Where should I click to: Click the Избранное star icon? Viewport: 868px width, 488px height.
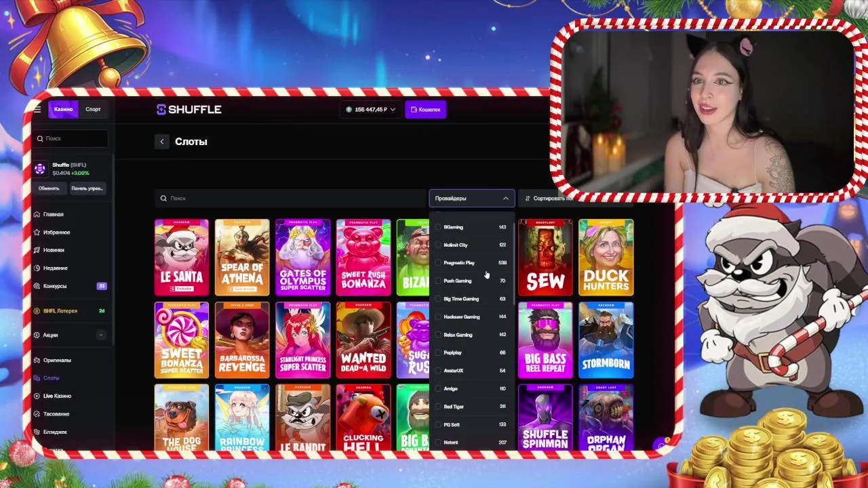pyautogui.click(x=37, y=232)
